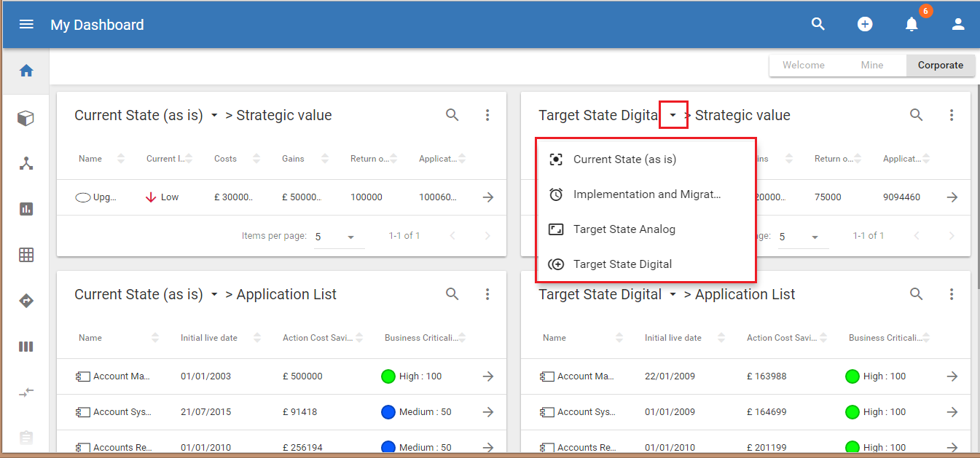Screen dimensions: 980x458
Task: Sort Current State Application List by Initial live date
Action: pyautogui.click(x=256, y=338)
